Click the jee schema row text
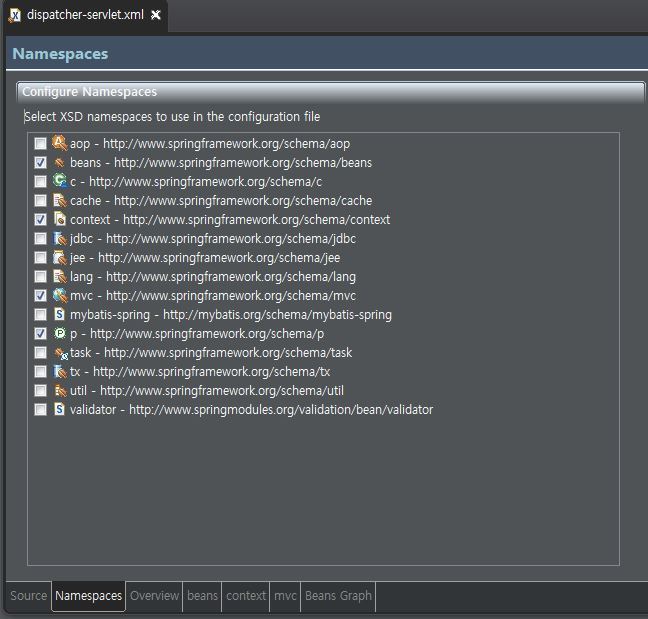This screenshot has height=619, width=648. point(205,257)
